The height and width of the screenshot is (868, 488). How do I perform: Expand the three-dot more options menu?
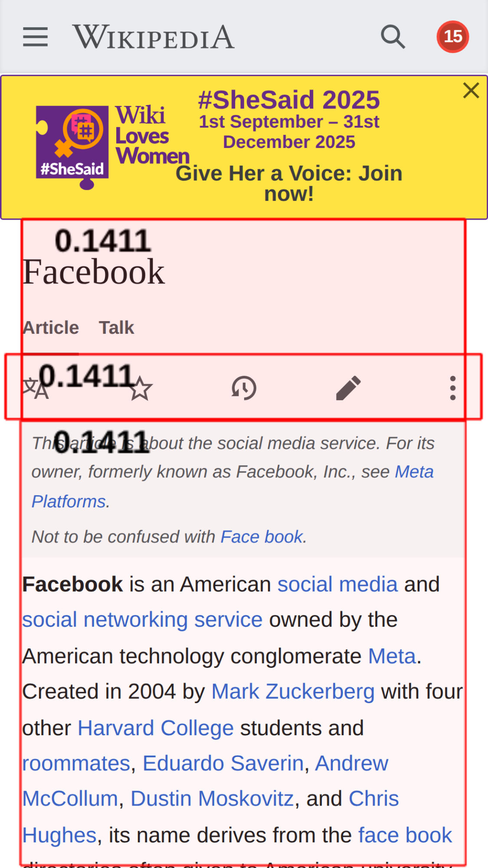point(452,388)
